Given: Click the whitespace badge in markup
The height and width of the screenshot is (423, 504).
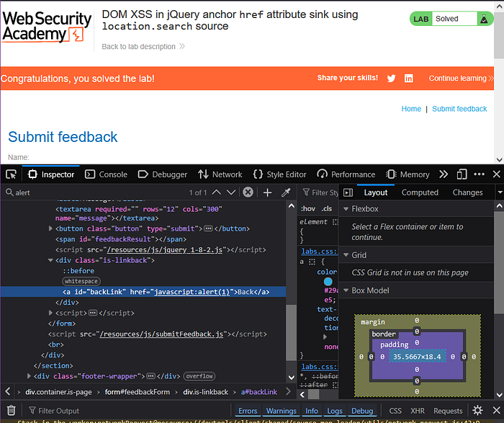Looking at the screenshot, I should 81,281.
